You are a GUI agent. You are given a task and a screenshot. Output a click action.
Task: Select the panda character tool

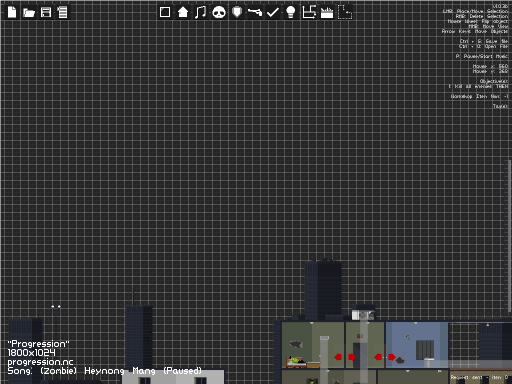pyautogui.click(x=219, y=13)
